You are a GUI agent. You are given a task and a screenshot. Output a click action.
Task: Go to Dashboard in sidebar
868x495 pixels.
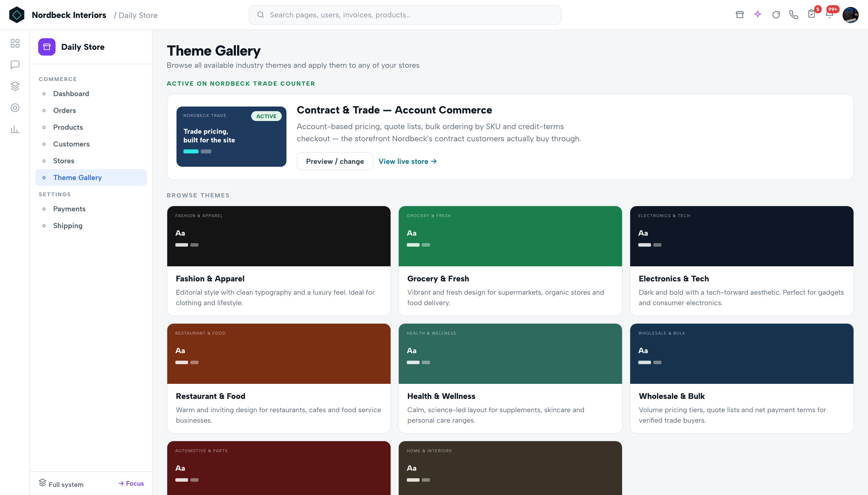[91, 93]
